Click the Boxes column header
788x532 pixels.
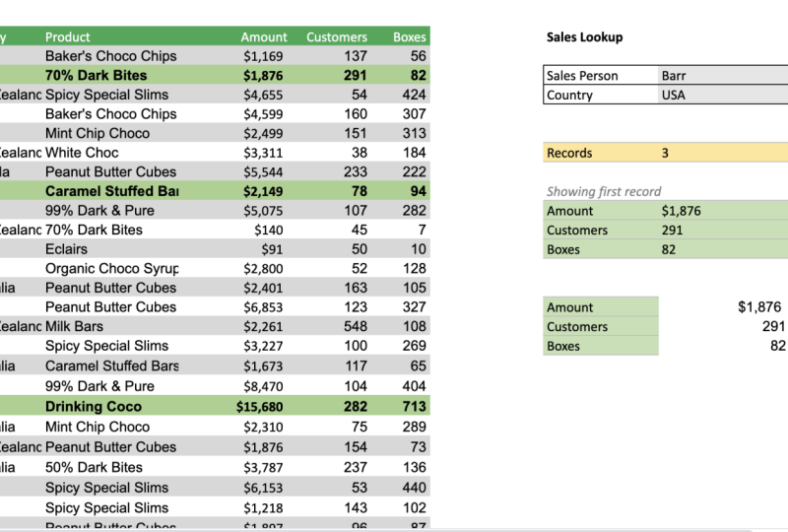pyautogui.click(x=409, y=36)
